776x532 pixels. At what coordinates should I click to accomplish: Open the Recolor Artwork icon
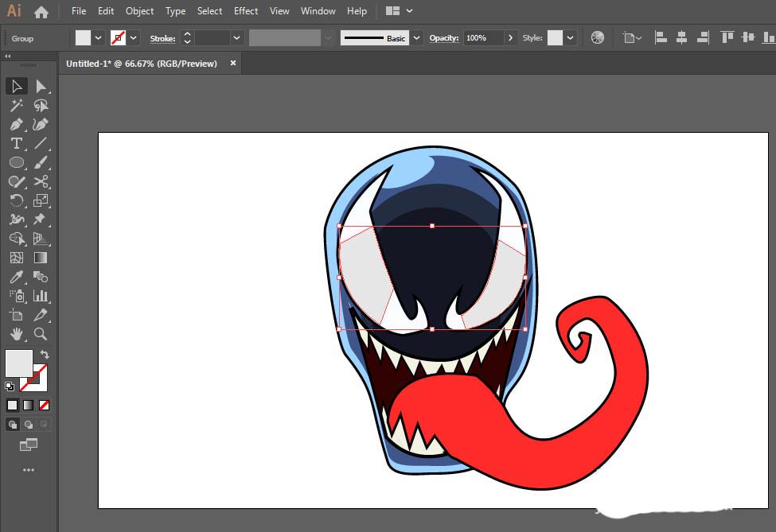598,38
